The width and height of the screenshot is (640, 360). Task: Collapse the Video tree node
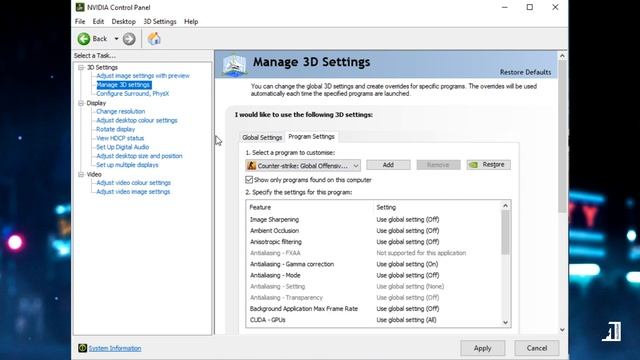(x=81, y=174)
